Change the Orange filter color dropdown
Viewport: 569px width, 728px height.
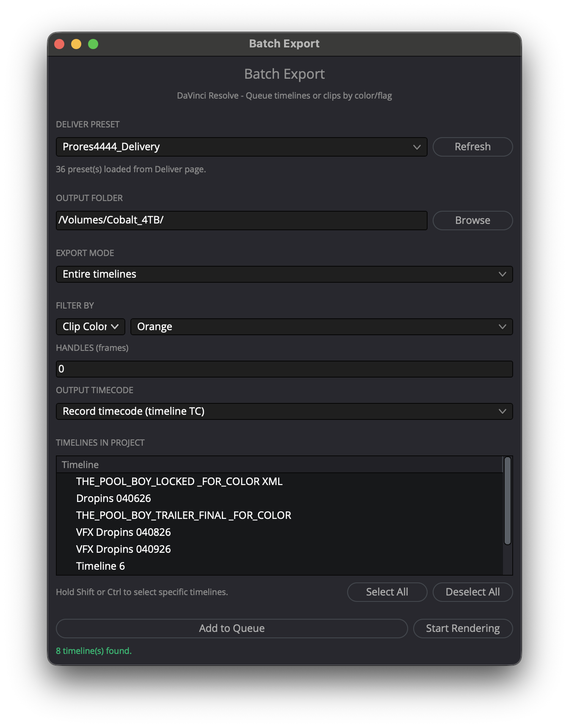[321, 327]
